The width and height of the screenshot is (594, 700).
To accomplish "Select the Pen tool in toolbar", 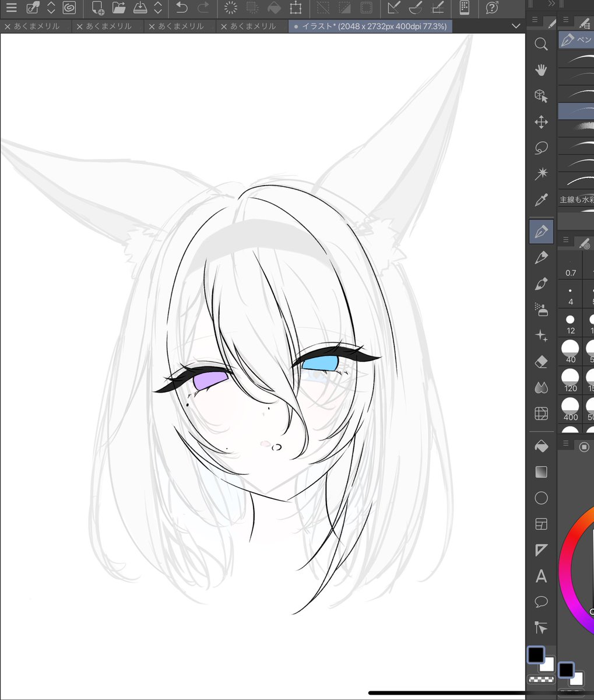I will [541, 232].
